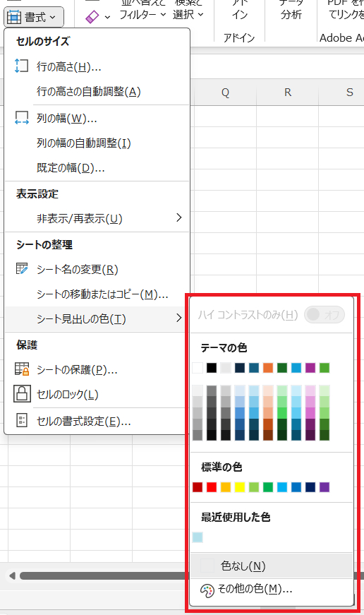Click the sheet rename icon
This screenshot has width=364, height=615.
click(x=22, y=269)
